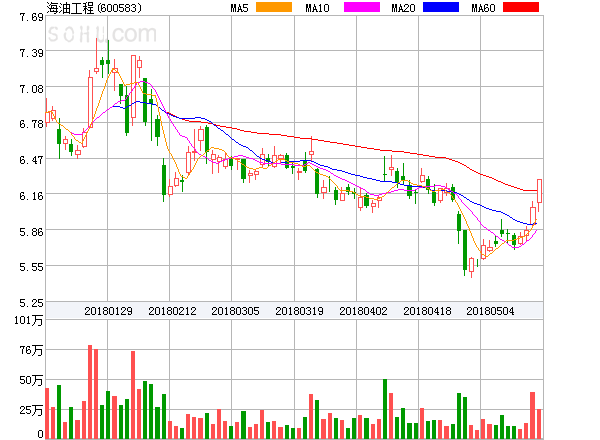Click the 6.16 price axis label
The image size is (600, 440).
(x=31, y=196)
